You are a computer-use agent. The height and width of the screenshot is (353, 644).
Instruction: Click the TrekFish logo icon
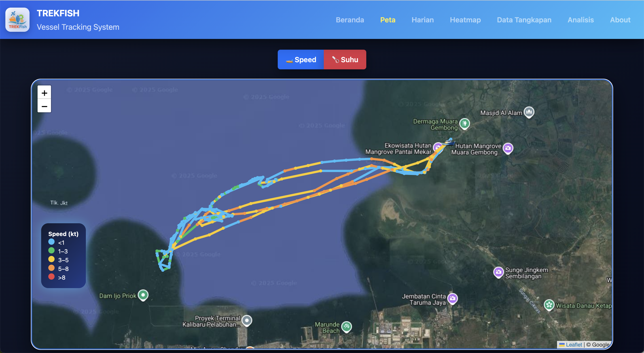[17, 20]
